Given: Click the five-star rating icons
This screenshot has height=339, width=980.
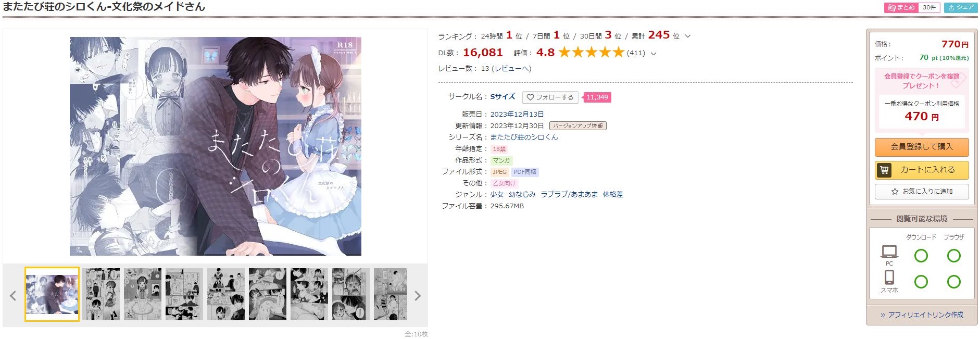Looking at the screenshot, I should [591, 53].
